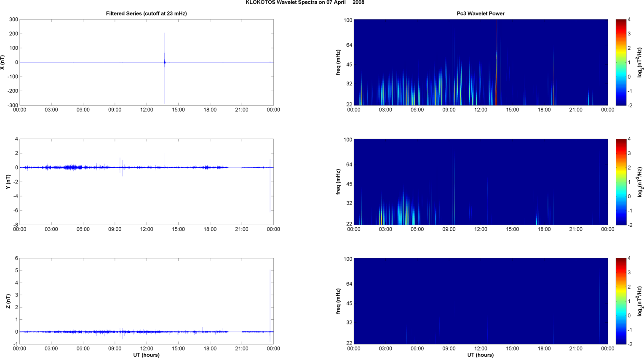
Task: Select the X (nT) axis label
Action: click(3, 62)
